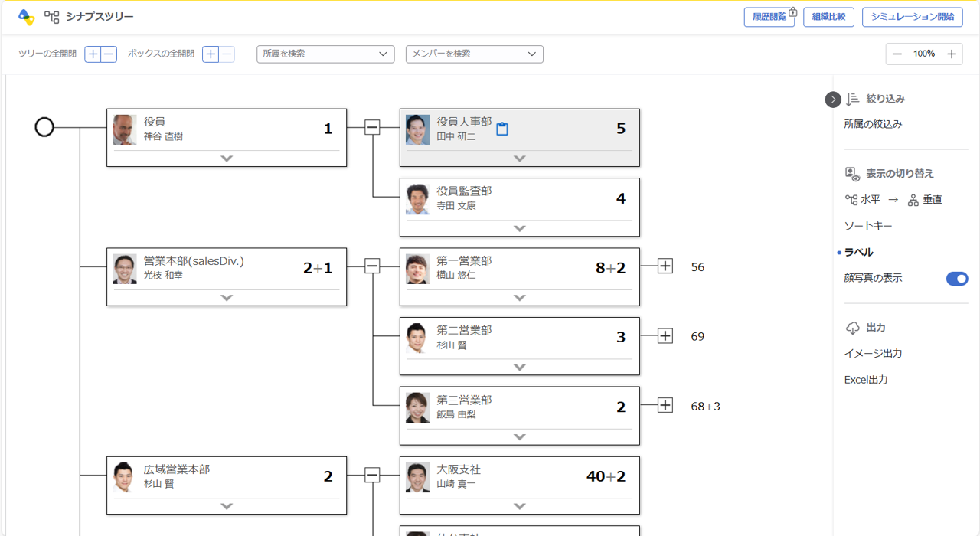Viewport: 980px width, 536px height.
Task: Expand the 第一営業部 plus box
Action: coord(665,266)
